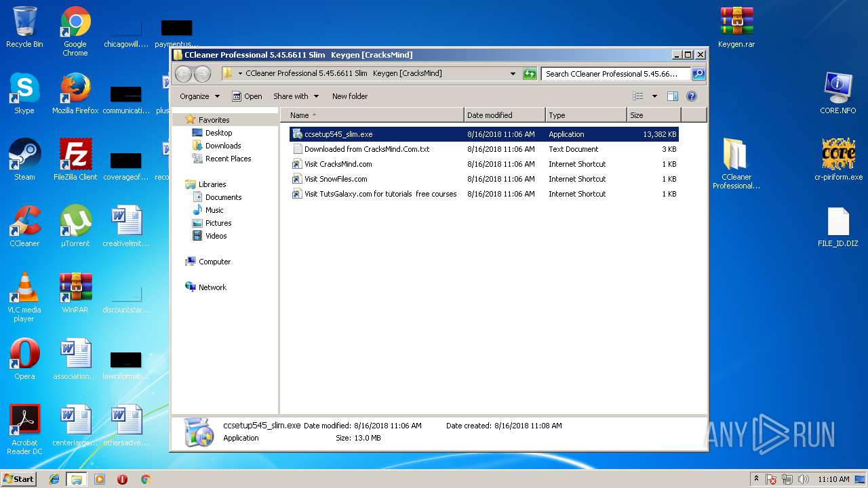This screenshot has width=868, height=488.
Task: Select the Visit SnowFiles.com shortcut
Action: pyautogui.click(x=484, y=179)
